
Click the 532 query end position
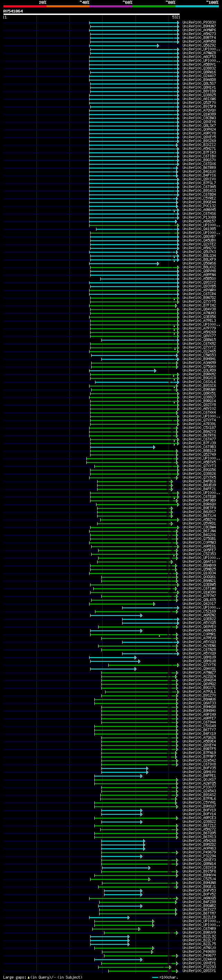coord(175,17)
